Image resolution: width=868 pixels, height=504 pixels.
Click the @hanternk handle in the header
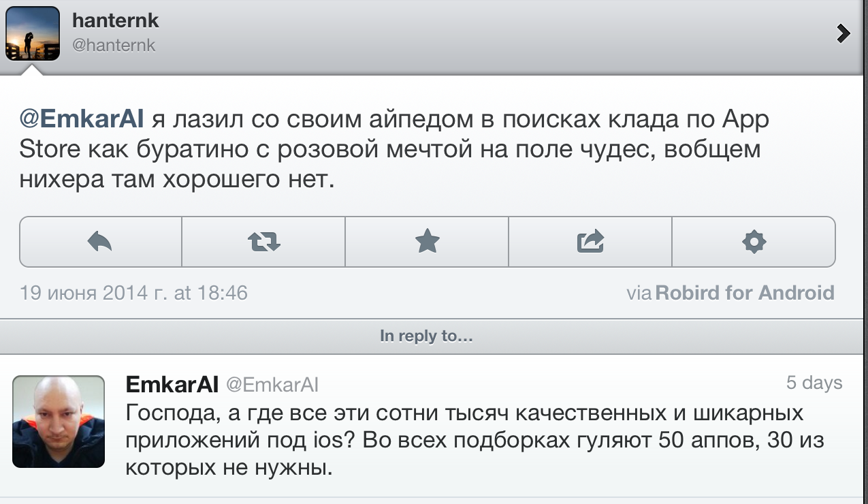pyautogui.click(x=114, y=46)
